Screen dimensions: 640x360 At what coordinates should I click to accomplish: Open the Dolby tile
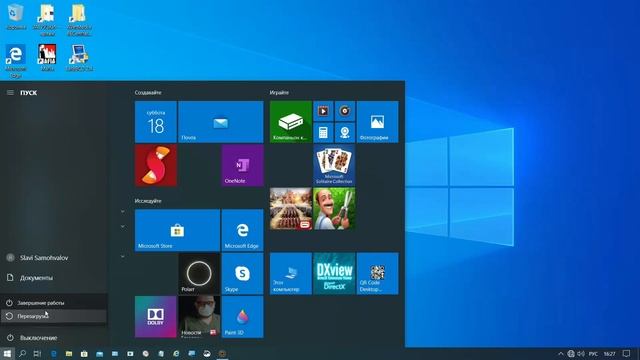156,317
